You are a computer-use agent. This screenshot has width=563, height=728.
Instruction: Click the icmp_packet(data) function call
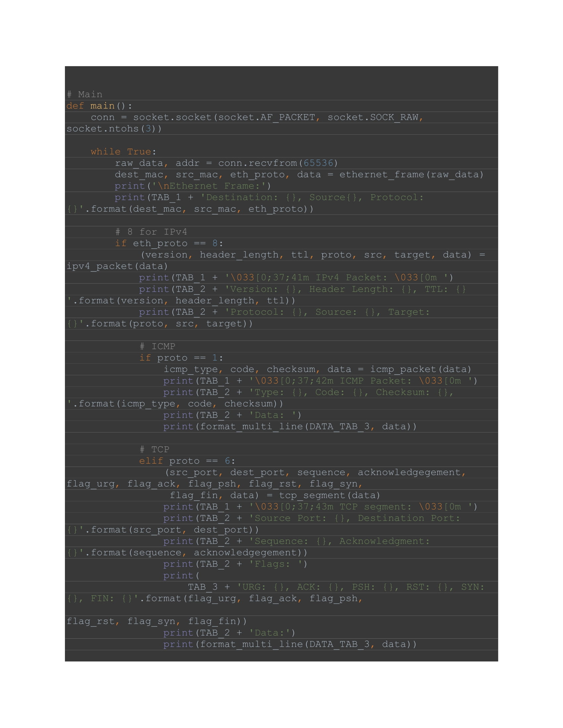[421, 369]
